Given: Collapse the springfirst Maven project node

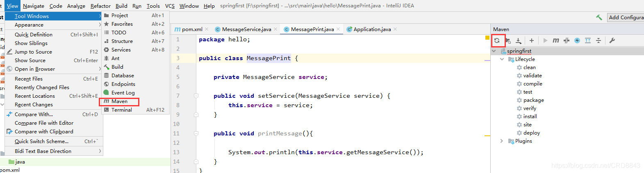Looking at the screenshot, I should click(494, 51).
